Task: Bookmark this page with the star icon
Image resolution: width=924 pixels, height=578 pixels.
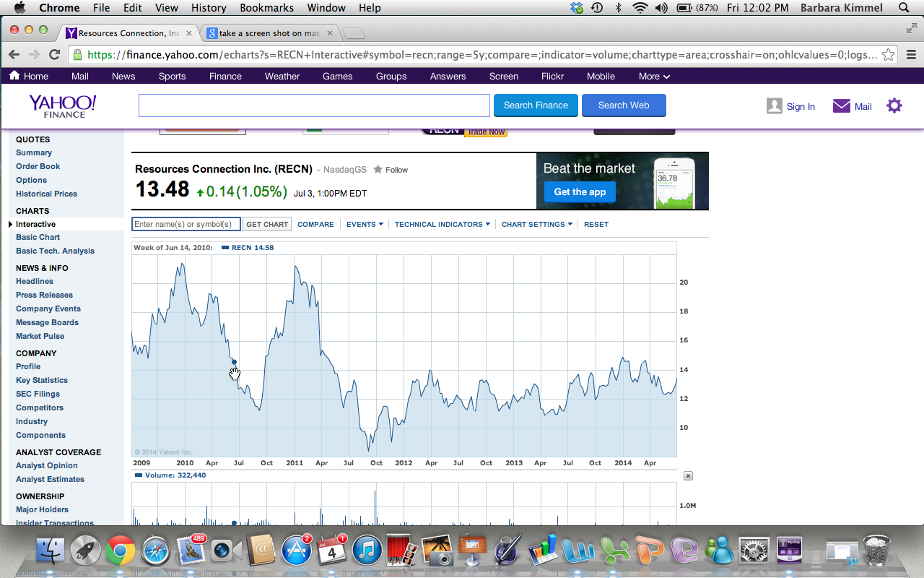Action: coord(889,55)
